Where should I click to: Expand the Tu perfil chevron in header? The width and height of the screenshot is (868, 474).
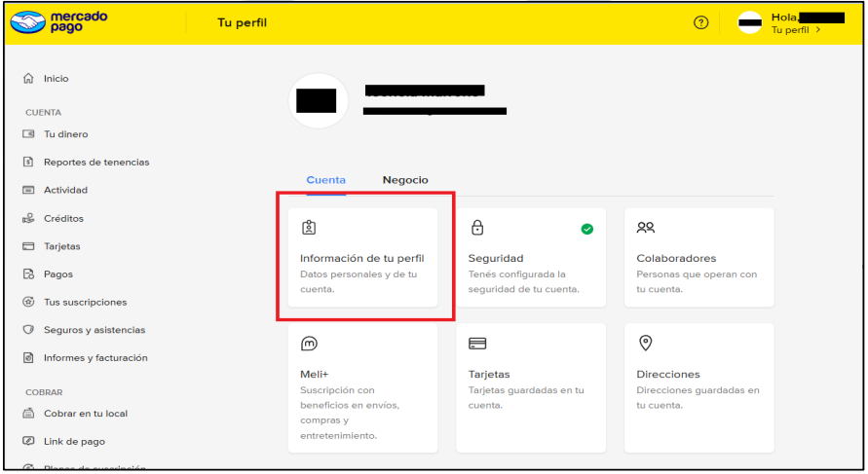point(817,30)
